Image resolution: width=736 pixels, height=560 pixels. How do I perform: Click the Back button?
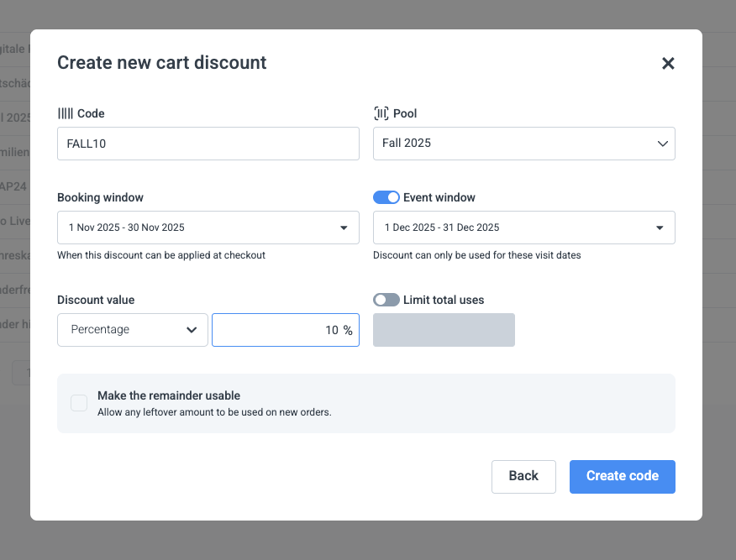[523, 476]
